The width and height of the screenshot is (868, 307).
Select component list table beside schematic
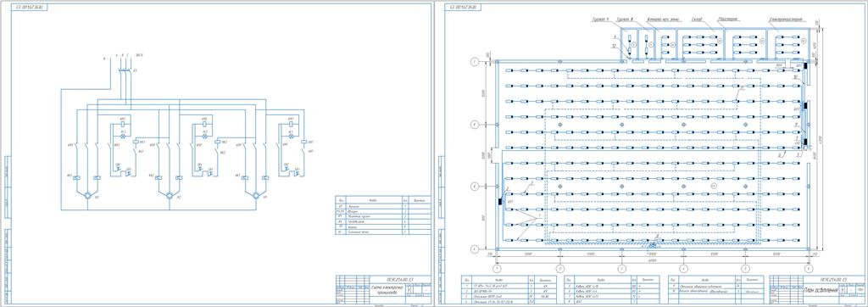point(382,215)
